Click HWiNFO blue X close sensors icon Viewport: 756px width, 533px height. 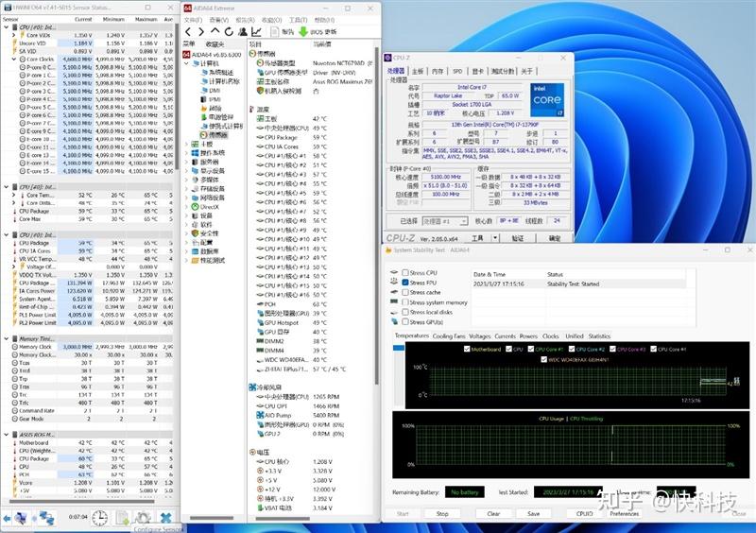166,518
